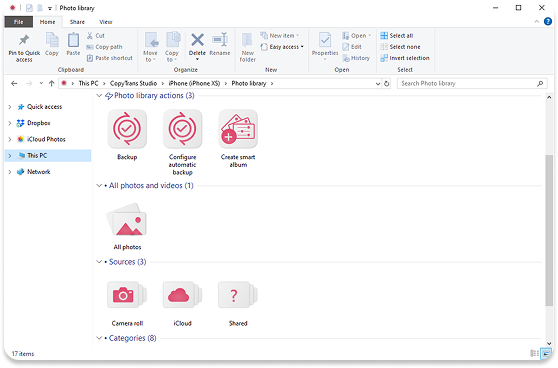Collapse the Photo library actions group

pos(99,96)
